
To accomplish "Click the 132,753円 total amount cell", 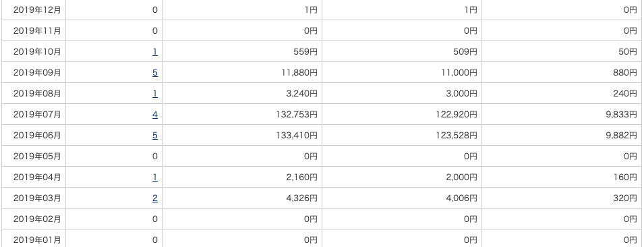I will [242, 115].
